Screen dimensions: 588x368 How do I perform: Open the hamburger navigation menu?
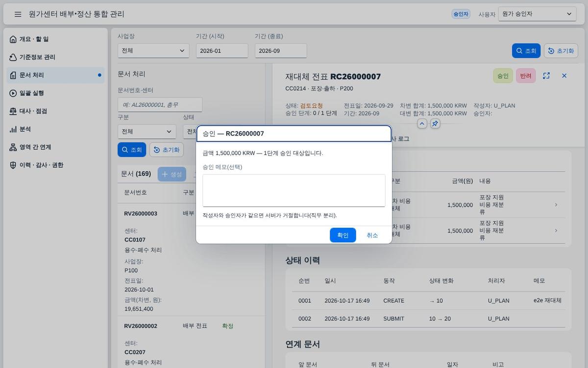[18, 14]
